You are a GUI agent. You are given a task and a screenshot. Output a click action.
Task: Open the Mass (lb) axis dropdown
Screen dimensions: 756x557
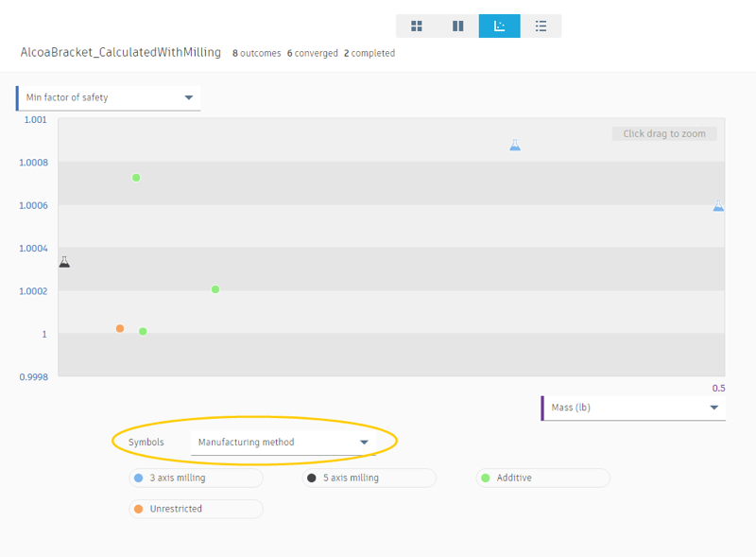(633, 408)
